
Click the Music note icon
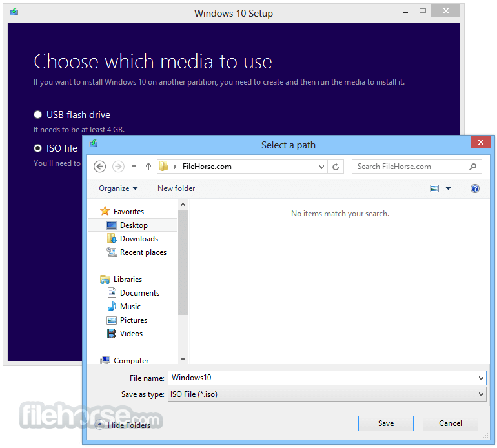(x=112, y=306)
